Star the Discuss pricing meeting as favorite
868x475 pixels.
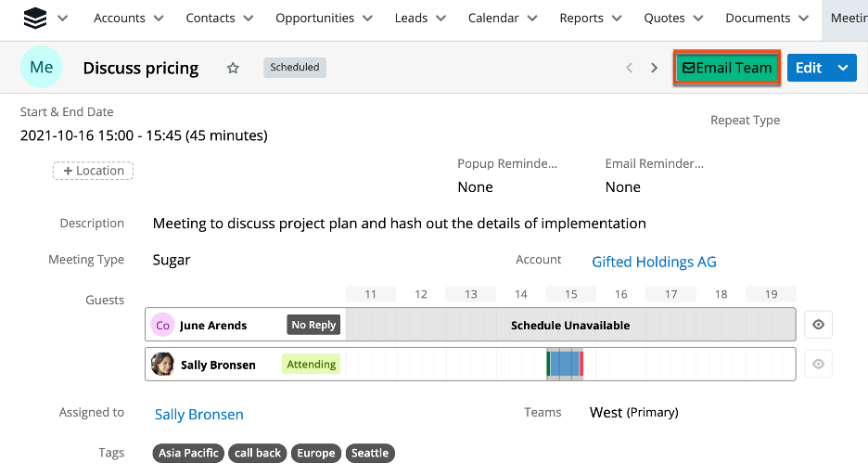click(234, 68)
